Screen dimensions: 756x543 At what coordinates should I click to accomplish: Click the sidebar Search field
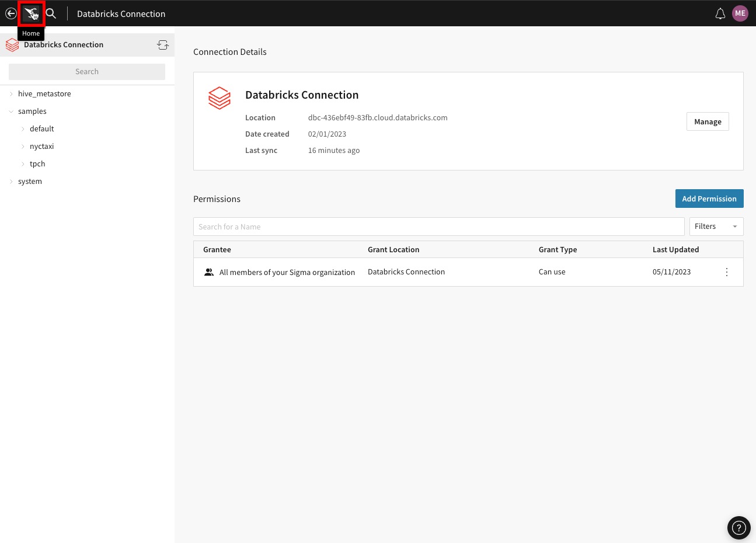tap(87, 72)
